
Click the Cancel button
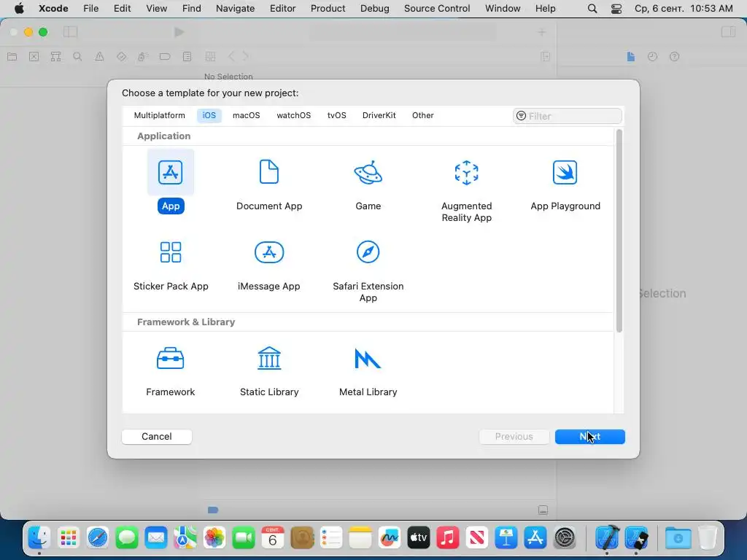pos(157,437)
